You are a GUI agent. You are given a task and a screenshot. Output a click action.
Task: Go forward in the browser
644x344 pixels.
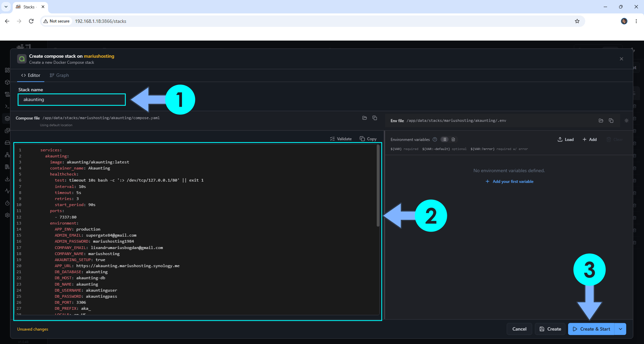pos(19,21)
